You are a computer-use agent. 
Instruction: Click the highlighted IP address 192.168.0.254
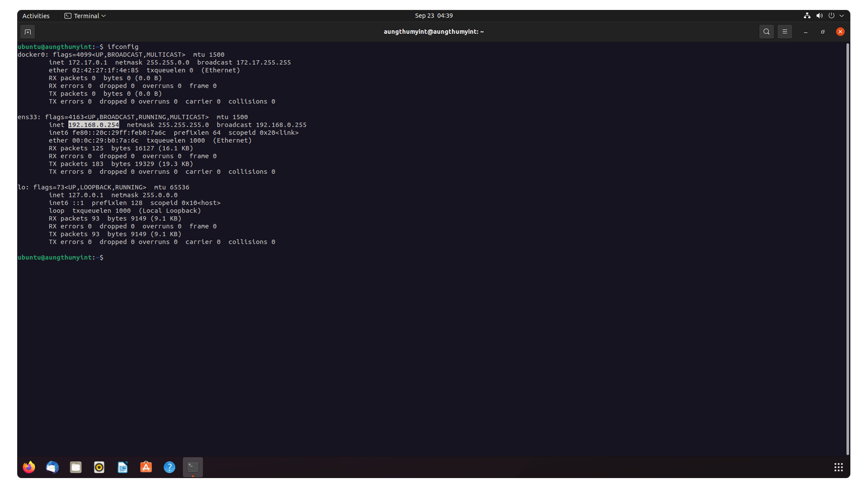tap(94, 125)
